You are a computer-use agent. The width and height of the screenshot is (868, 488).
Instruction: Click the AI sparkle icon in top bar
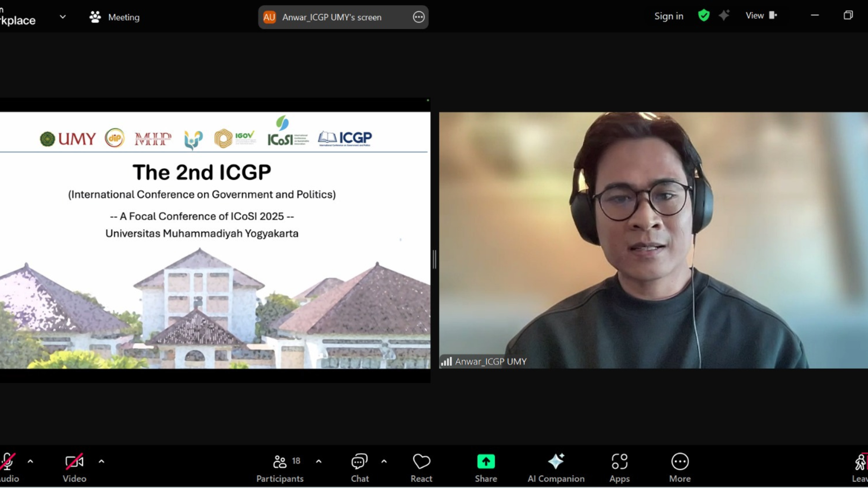[724, 15]
